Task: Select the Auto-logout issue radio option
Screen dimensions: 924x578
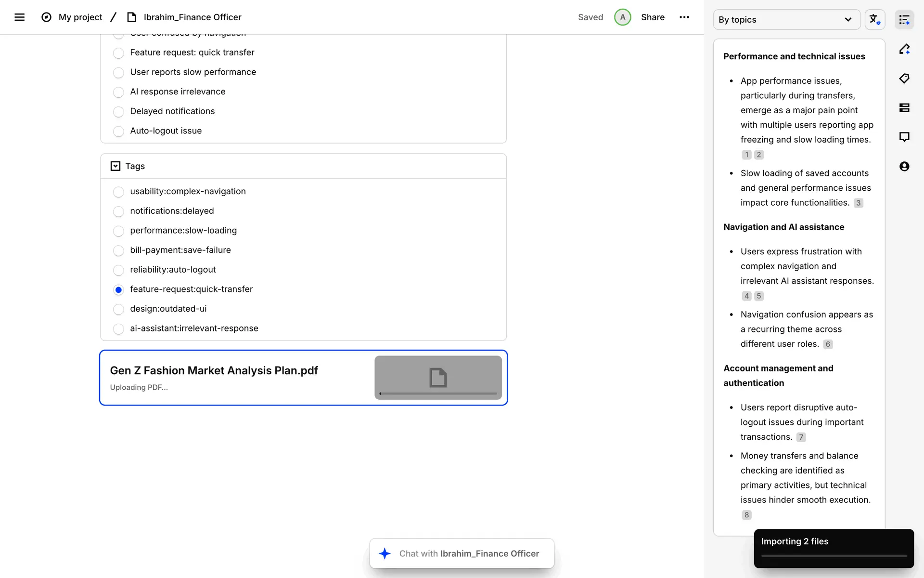Action: click(x=118, y=131)
